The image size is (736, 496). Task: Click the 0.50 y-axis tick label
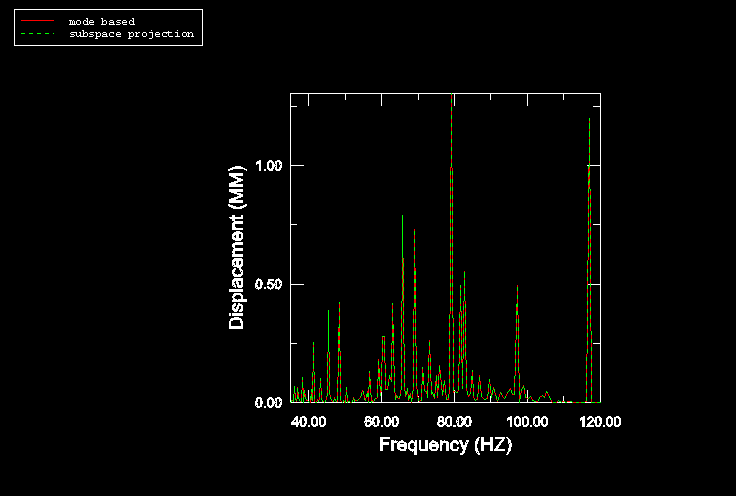click(265, 284)
